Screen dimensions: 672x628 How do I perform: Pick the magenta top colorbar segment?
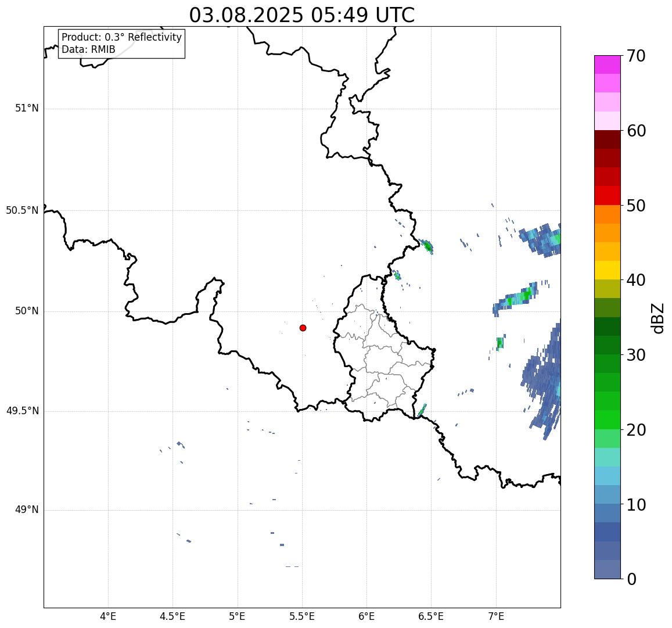(x=608, y=64)
